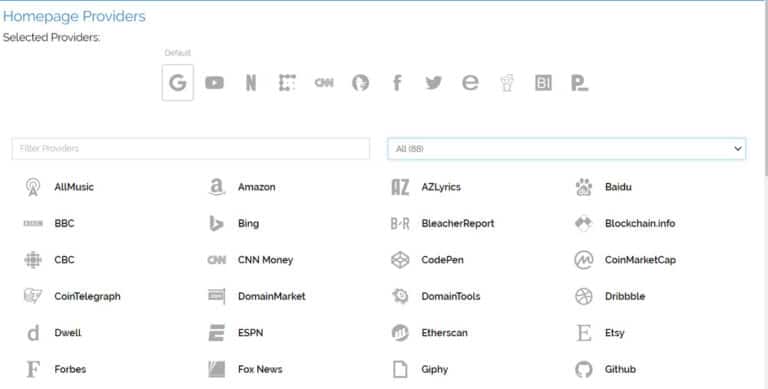Viewport: 768px width, 389px height.
Task: Click the Giphy file icon
Action: coord(400,369)
